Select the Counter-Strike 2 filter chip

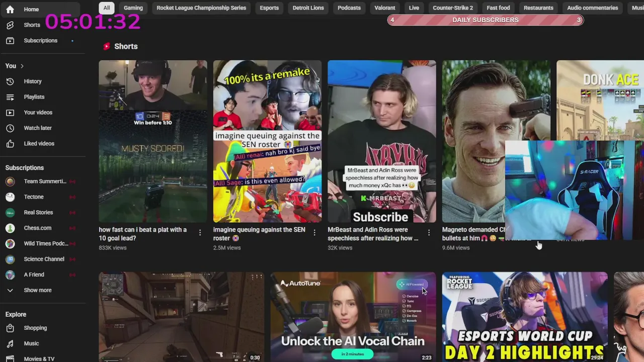453,8
